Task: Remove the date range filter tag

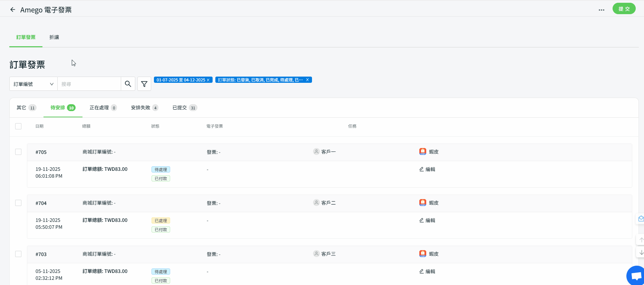Action: click(208, 80)
